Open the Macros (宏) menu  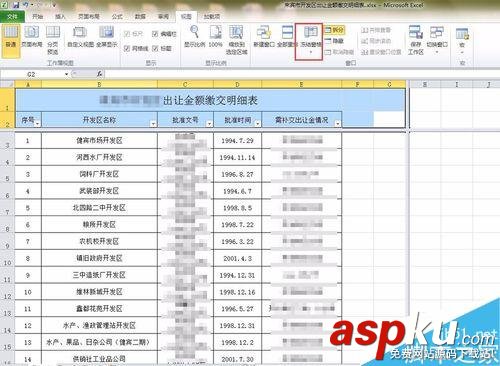point(462,40)
